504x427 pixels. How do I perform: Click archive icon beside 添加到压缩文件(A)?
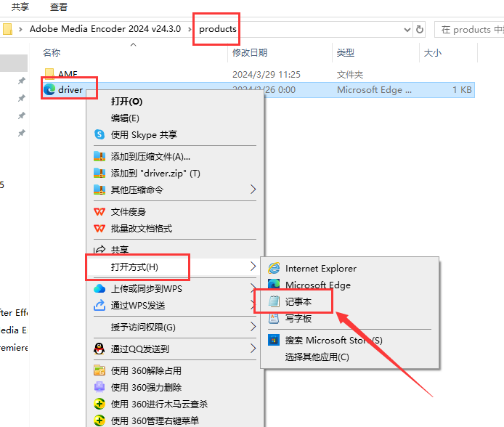99,156
